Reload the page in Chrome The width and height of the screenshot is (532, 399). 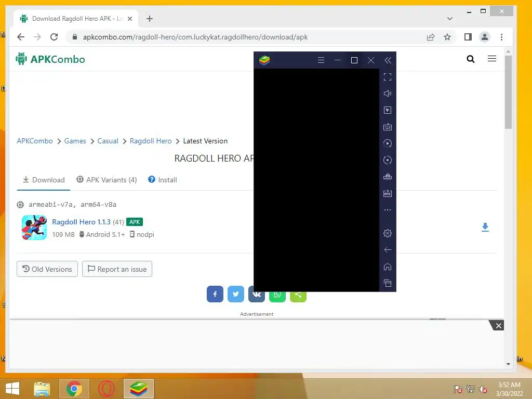[54, 37]
